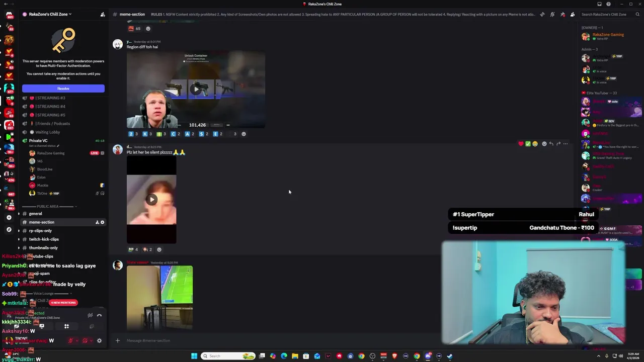Screen dimensions: 644x362
Task: Open File Explorer from taskbar
Action: coord(295,356)
